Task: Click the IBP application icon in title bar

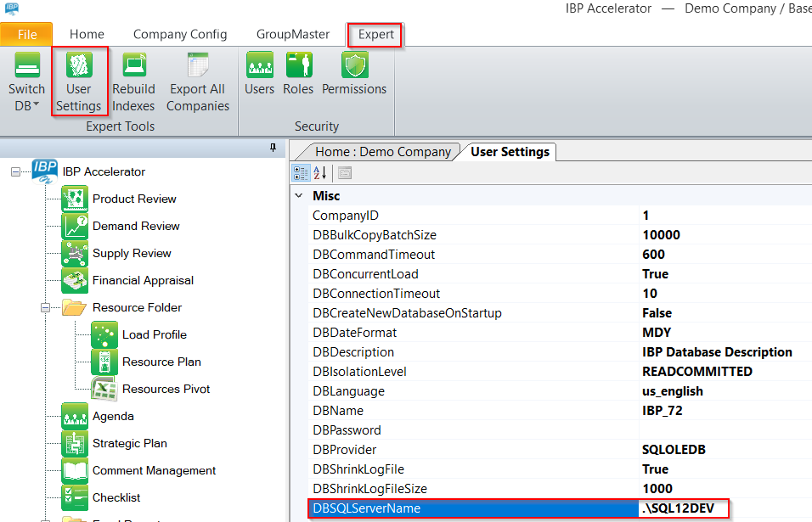Action: click(x=11, y=8)
